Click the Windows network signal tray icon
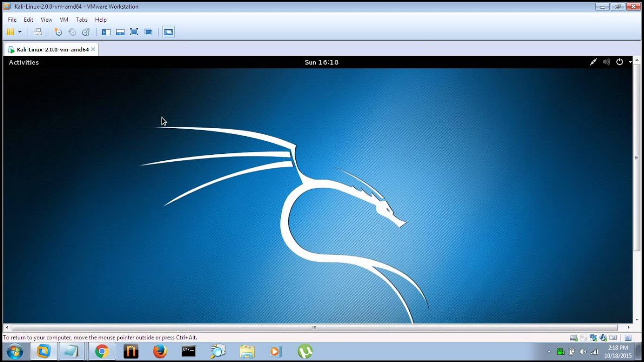 594,351
